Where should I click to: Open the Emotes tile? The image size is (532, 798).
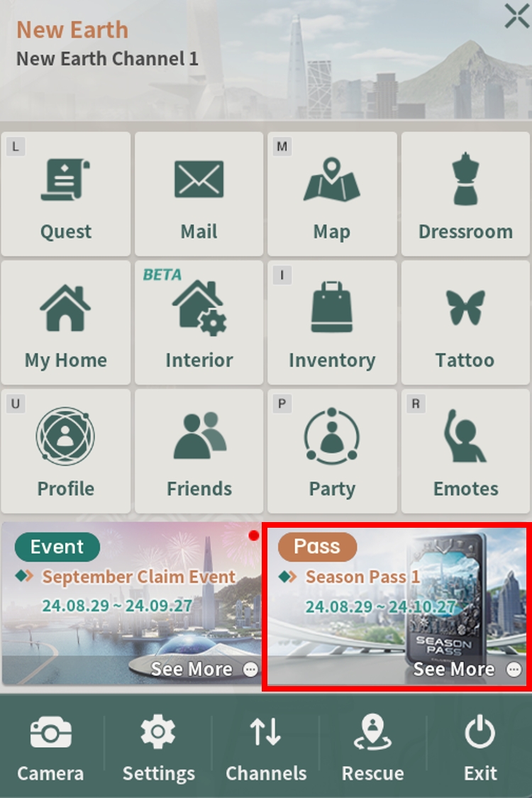coord(465,451)
